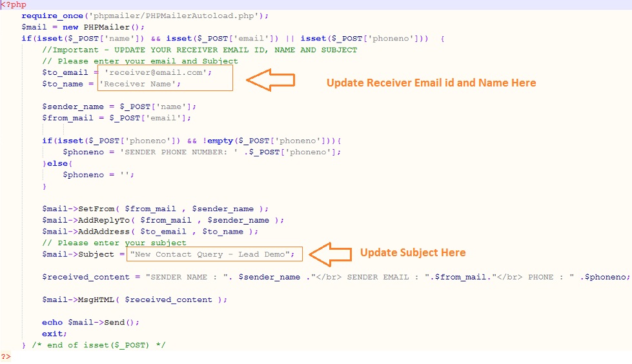The height and width of the screenshot is (364, 632).
Task: Select the "New Contact Query - Lead Demo" subject string
Action: click(212, 254)
